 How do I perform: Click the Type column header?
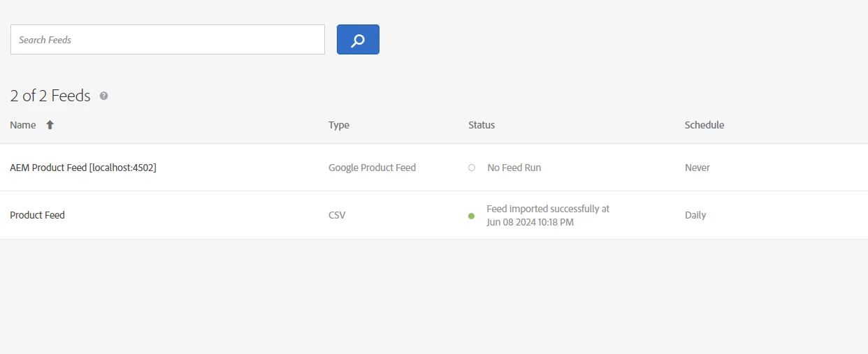339,125
